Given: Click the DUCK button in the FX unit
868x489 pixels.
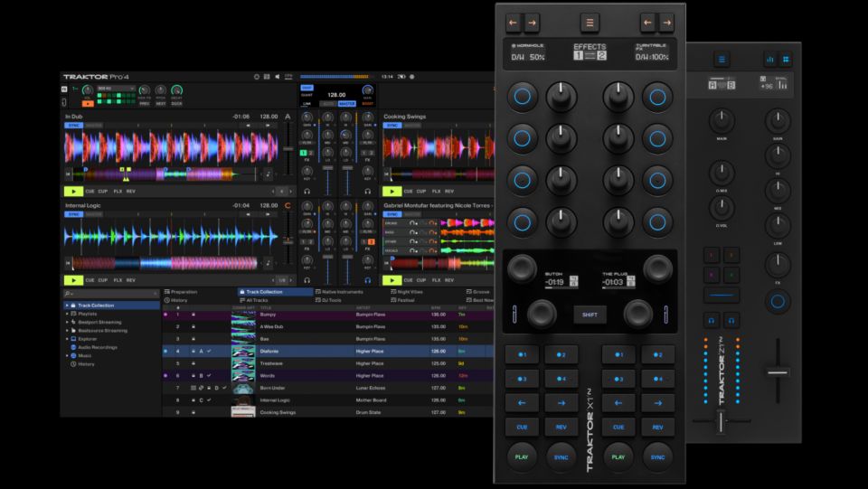Looking at the screenshot, I should point(176,103).
